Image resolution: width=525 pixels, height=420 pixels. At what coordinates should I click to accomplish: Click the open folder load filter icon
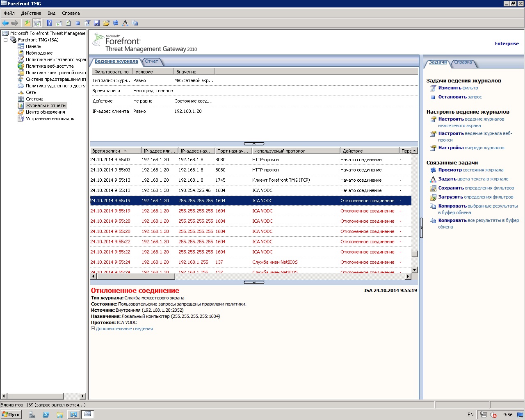(x=106, y=23)
